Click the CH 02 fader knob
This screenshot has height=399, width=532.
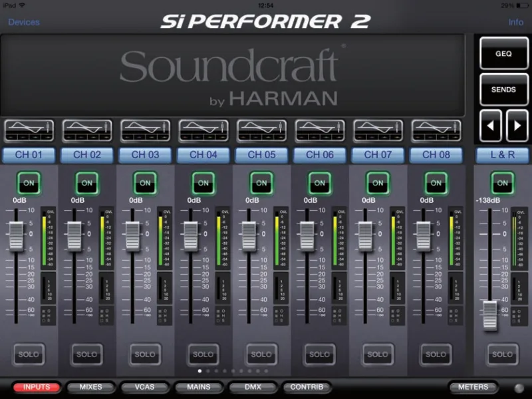(74, 236)
